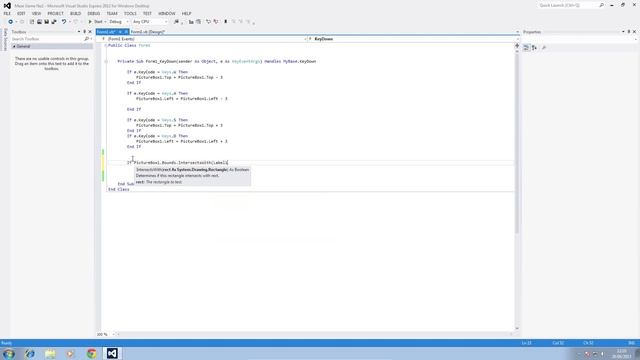Click the Find in Files toolbar icon
The height and width of the screenshot is (360, 640).
(x=176, y=22)
